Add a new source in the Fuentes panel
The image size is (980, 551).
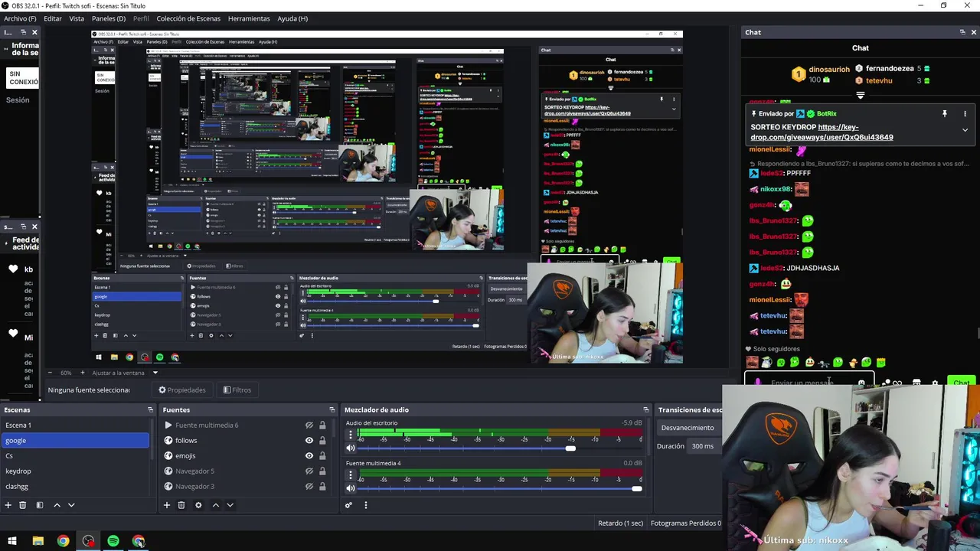coord(166,505)
